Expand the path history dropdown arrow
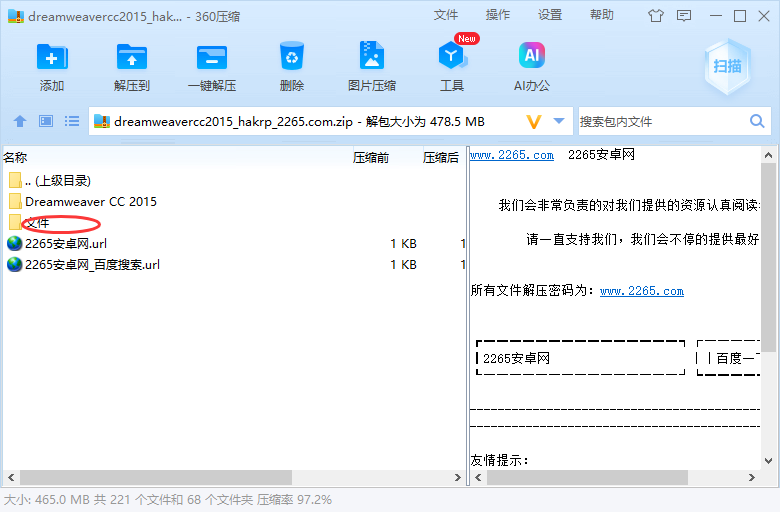The width and height of the screenshot is (780, 512). pos(559,121)
